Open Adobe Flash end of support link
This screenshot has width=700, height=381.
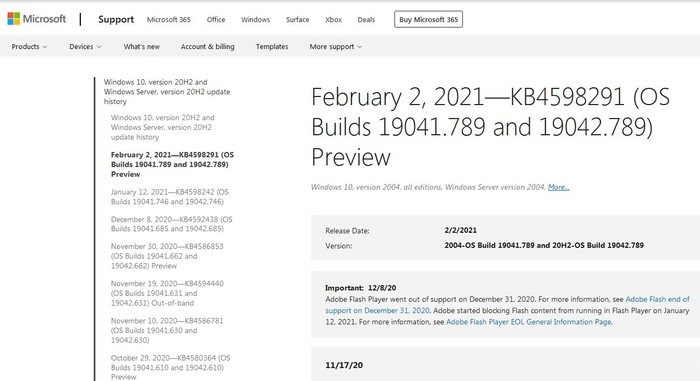tap(507, 305)
